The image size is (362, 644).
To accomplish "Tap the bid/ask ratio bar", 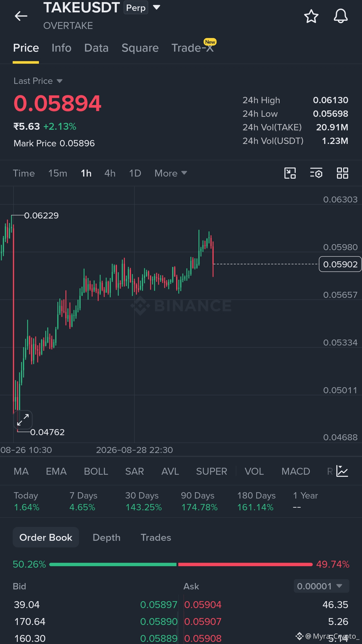I will point(181,564).
